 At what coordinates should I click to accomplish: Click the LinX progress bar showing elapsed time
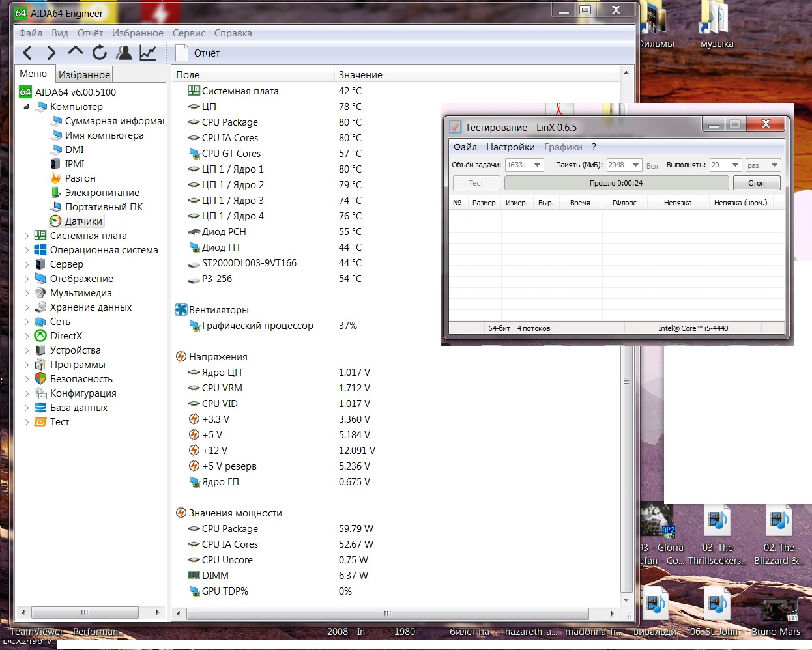pyautogui.click(x=616, y=183)
